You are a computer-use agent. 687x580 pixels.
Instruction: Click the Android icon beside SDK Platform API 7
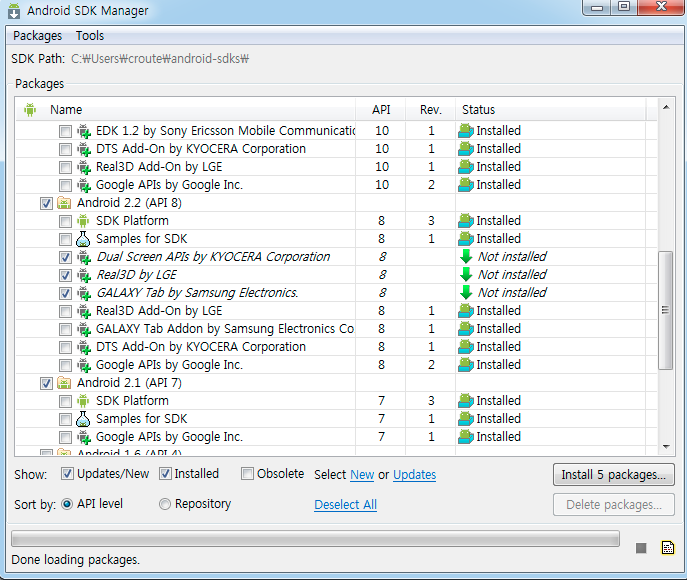83,401
